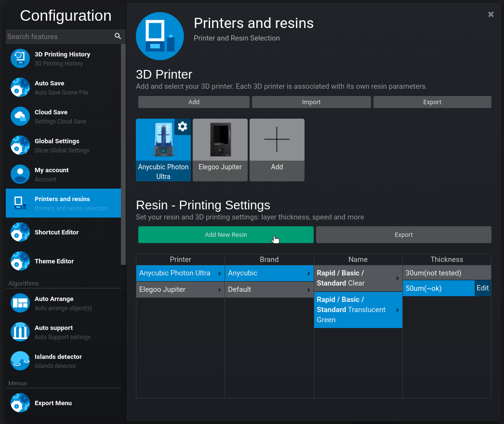Click the sidebar vertical scrollbar
This screenshot has width=504, height=424.
(123, 154)
